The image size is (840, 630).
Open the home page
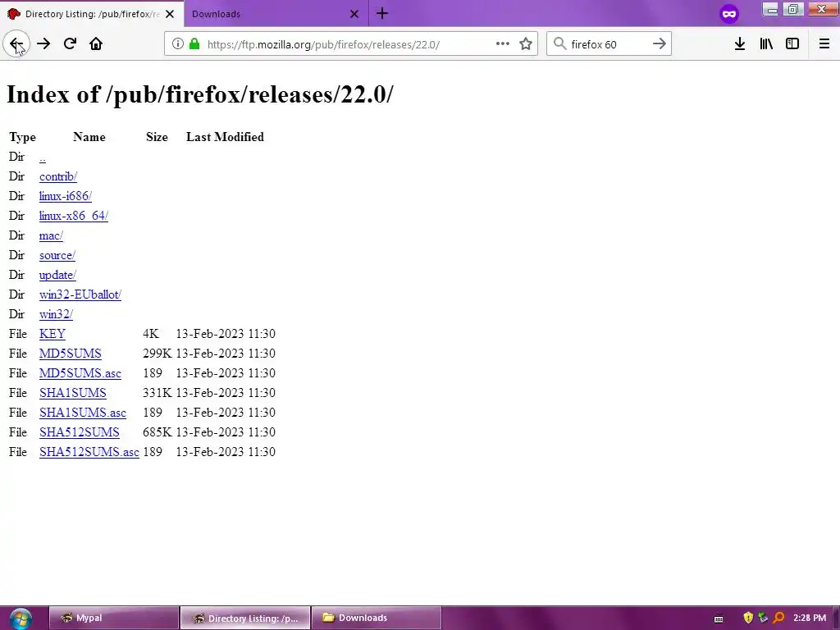pos(96,44)
